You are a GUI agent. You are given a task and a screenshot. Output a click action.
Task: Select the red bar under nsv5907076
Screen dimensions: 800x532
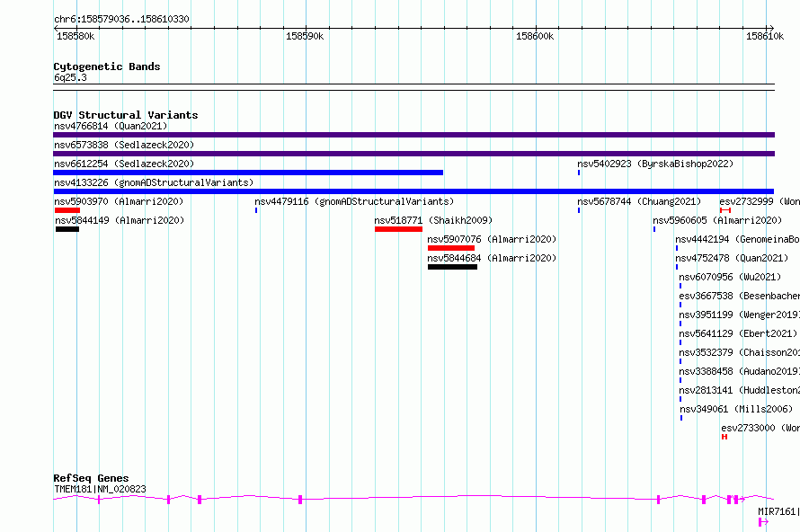click(451, 248)
